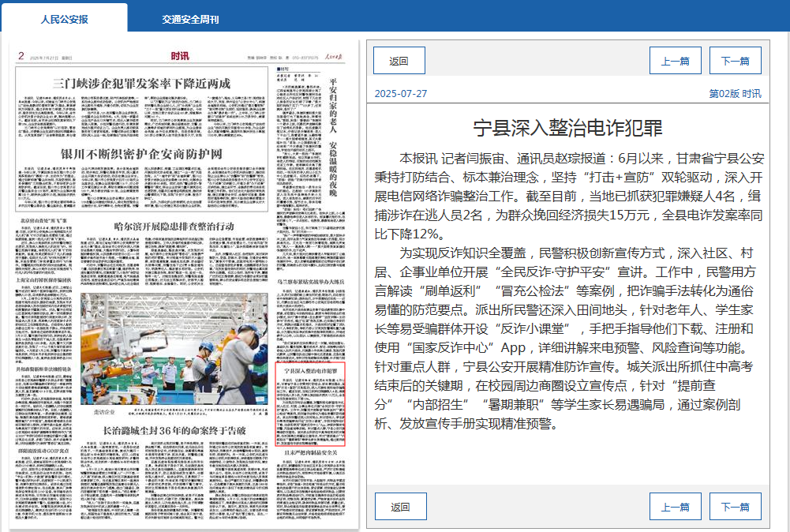The image size is (790, 532).
Task: Go to next article via bottom 下一篇
Action: (x=735, y=507)
